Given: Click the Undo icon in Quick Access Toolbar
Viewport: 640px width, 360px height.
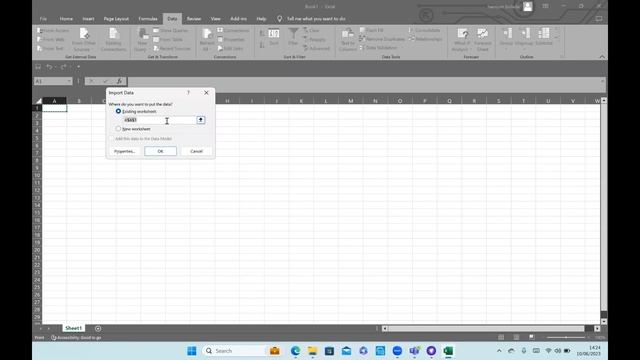Looking at the screenshot, I should (x=49, y=67).
